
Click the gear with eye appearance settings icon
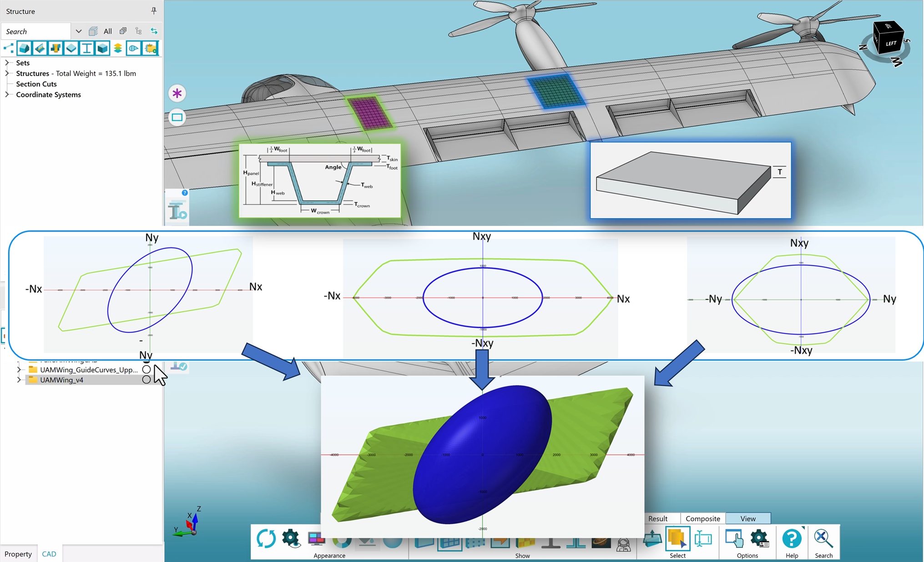pyautogui.click(x=291, y=539)
